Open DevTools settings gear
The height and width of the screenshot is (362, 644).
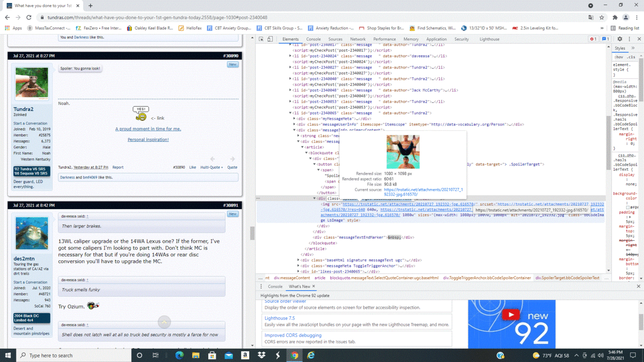(x=620, y=39)
